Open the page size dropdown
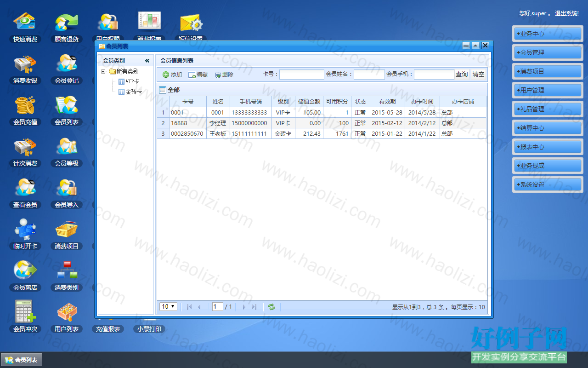This screenshot has width=588, height=368. [x=168, y=307]
